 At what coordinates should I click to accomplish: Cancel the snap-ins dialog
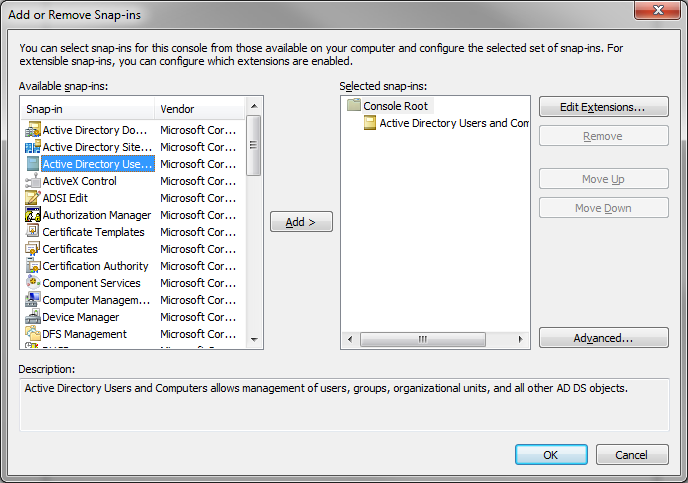pyautogui.click(x=632, y=455)
